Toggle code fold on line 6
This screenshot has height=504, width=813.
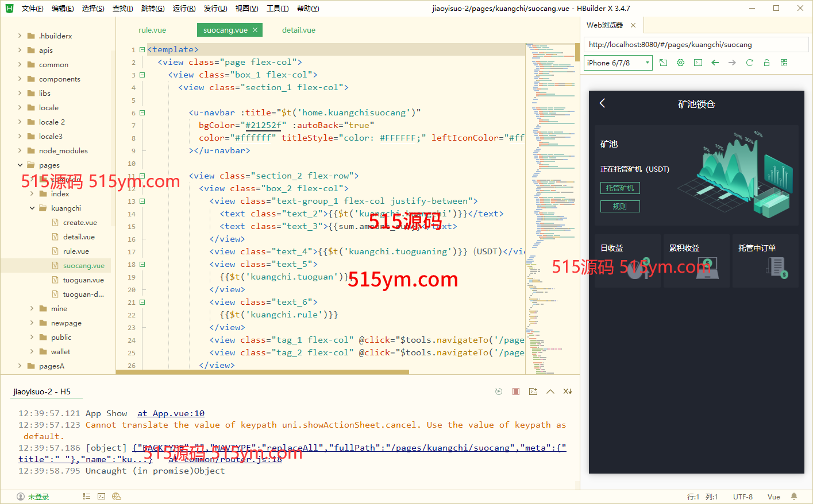(x=142, y=113)
